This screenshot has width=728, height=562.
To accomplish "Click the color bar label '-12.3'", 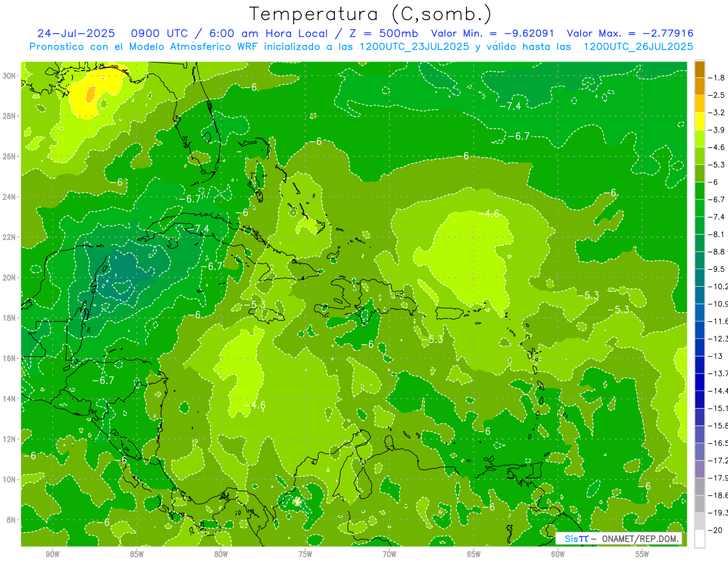I will 718,338.
